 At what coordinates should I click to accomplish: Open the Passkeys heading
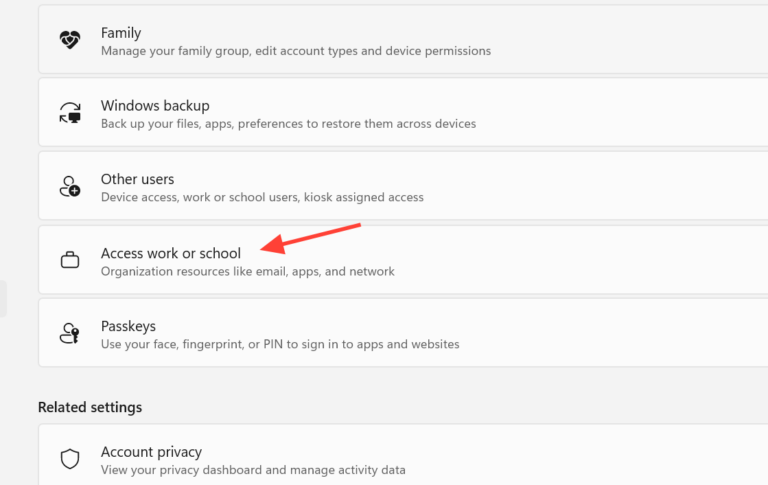click(128, 326)
